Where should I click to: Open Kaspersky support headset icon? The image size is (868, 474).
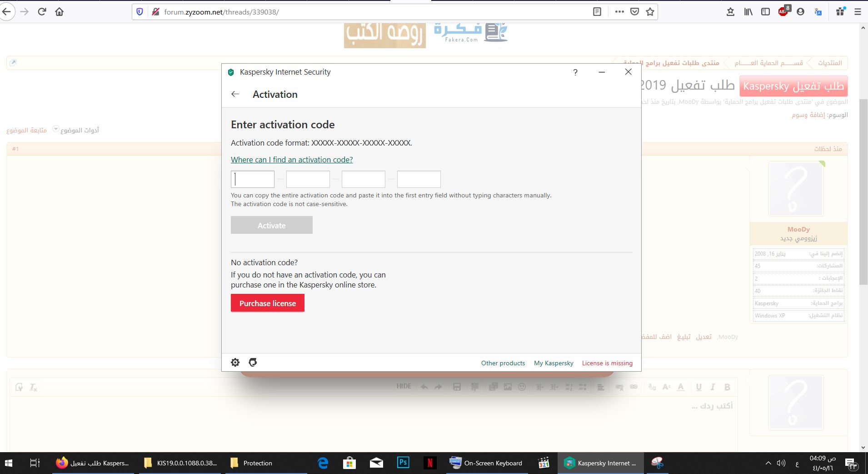click(x=253, y=362)
